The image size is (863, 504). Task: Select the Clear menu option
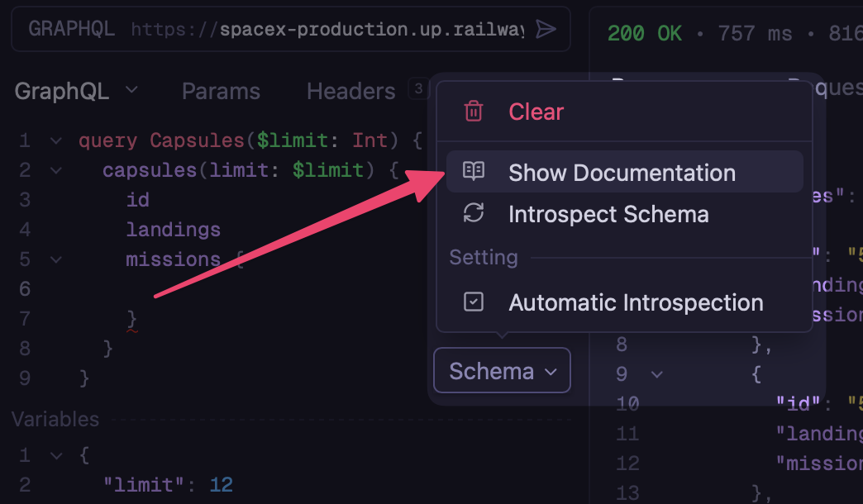click(x=536, y=112)
